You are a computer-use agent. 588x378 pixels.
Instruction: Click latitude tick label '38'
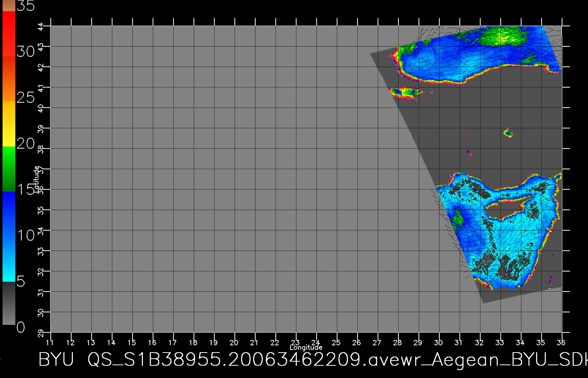tap(41, 149)
